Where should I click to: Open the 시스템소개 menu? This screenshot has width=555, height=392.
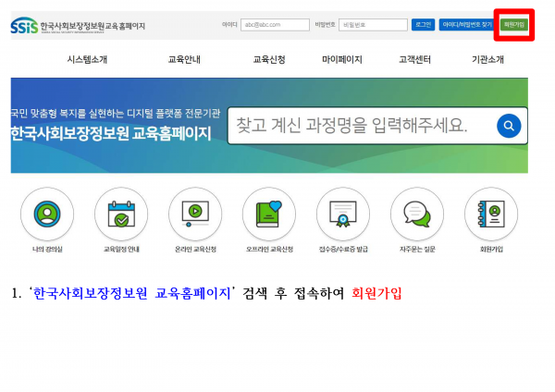pyautogui.click(x=87, y=59)
